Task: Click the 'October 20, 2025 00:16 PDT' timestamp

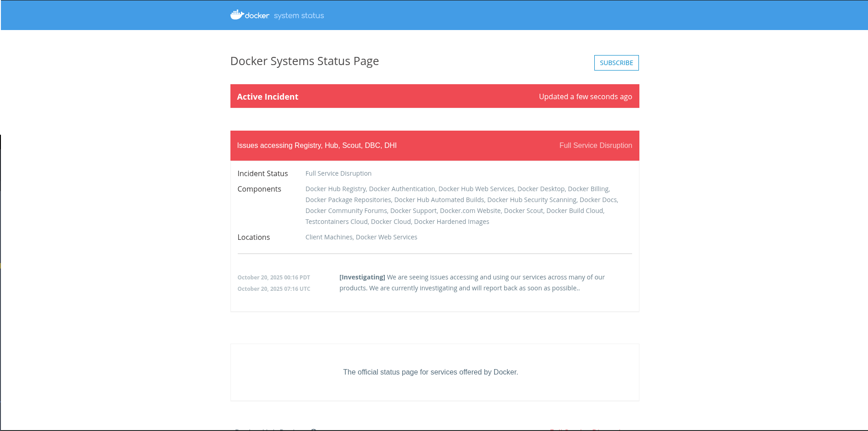Action: [x=273, y=278]
